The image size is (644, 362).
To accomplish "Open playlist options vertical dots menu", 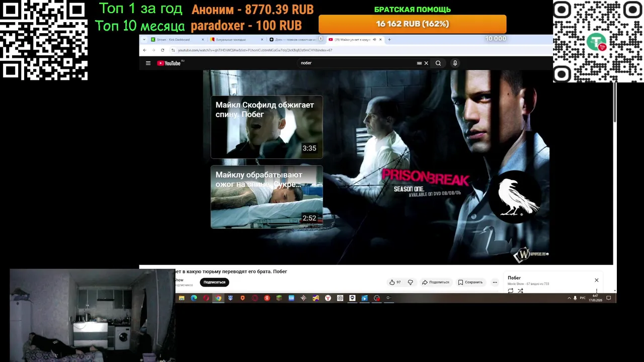I will tap(597, 291).
